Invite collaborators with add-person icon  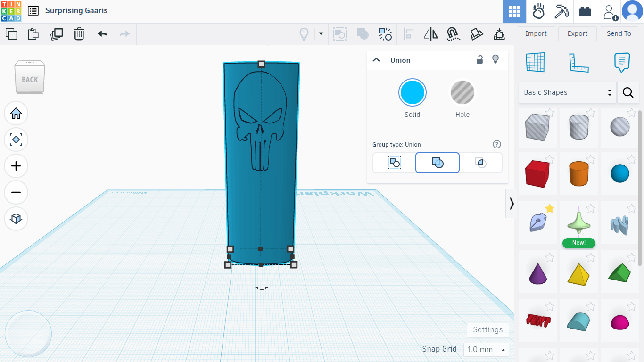(x=611, y=12)
